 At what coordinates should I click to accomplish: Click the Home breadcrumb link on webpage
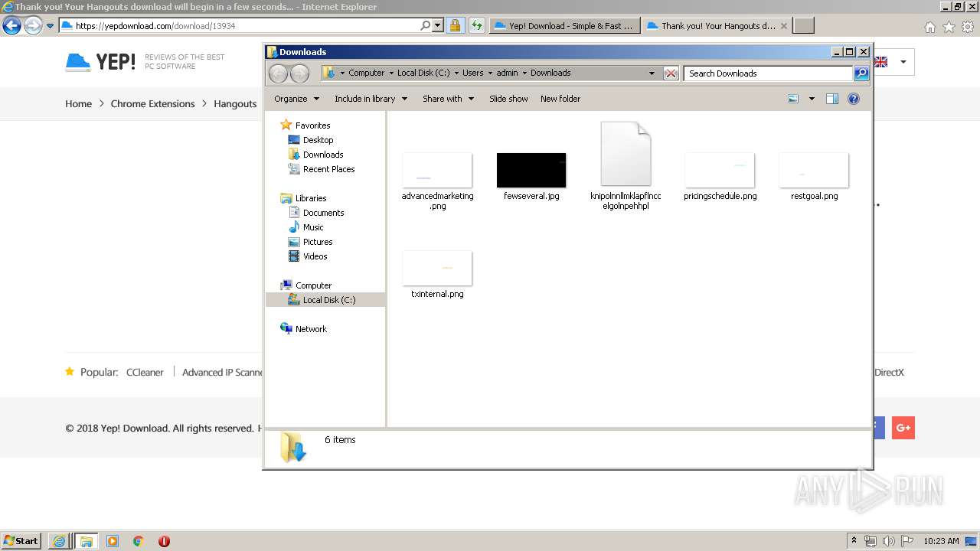point(78,104)
